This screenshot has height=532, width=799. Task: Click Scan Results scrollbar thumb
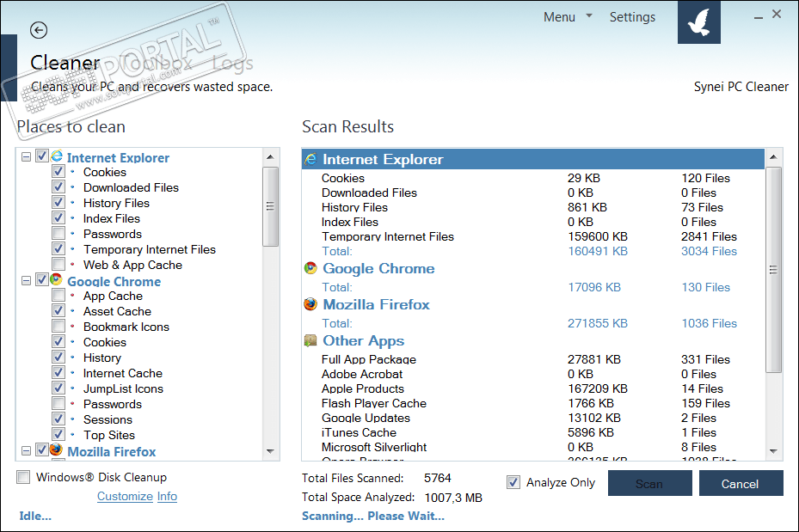coord(773,270)
